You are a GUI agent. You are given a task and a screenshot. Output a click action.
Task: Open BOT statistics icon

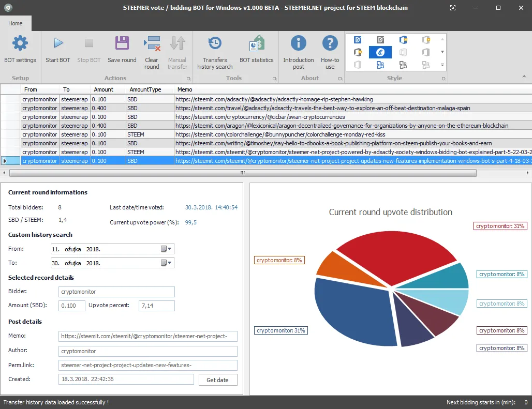click(x=257, y=43)
